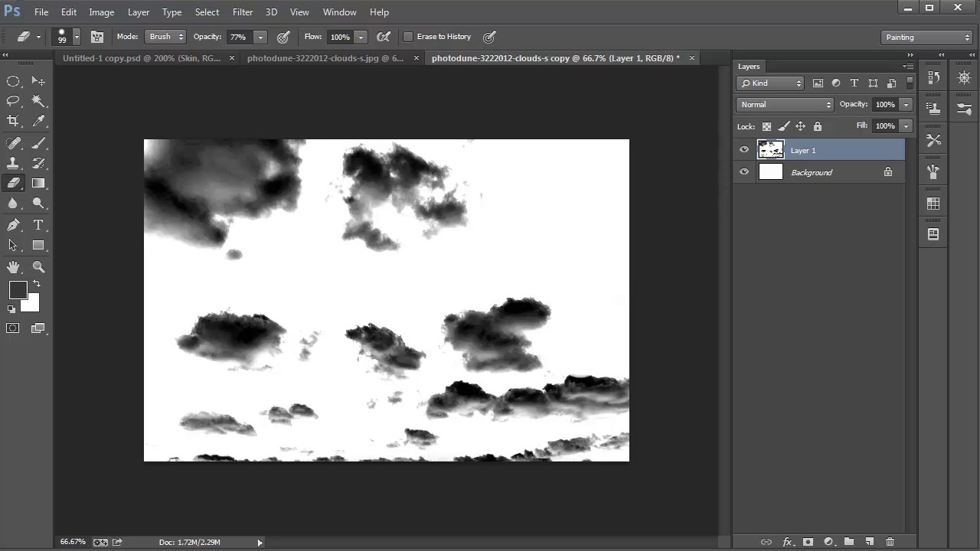The width and height of the screenshot is (980, 551).
Task: Select the Rectangle shape tool
Action: (38, 245)
